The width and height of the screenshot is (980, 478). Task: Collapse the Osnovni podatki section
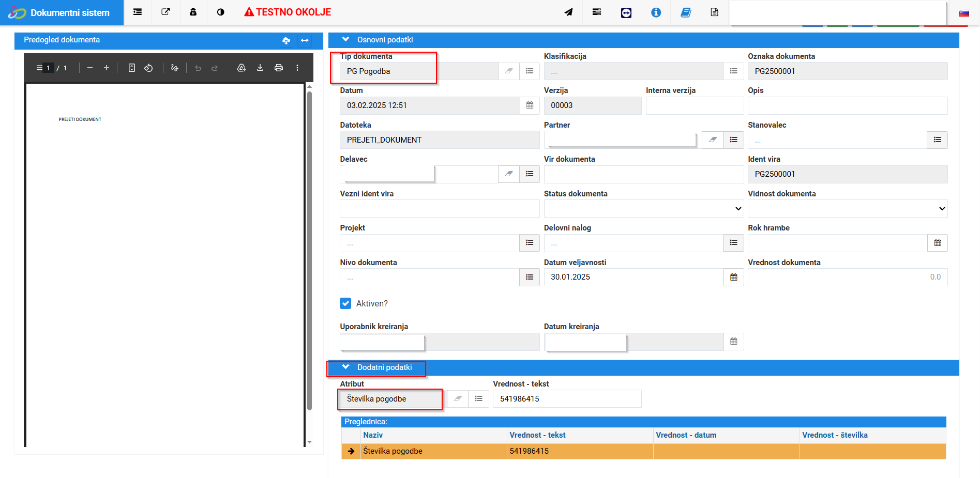346,40
